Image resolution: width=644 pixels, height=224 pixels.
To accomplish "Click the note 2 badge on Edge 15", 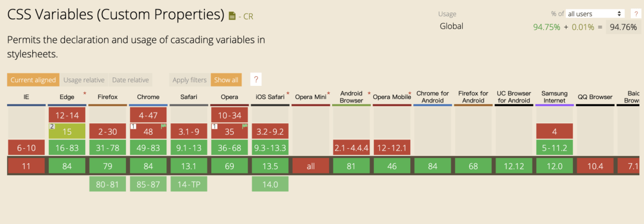I will pos(52,126).
